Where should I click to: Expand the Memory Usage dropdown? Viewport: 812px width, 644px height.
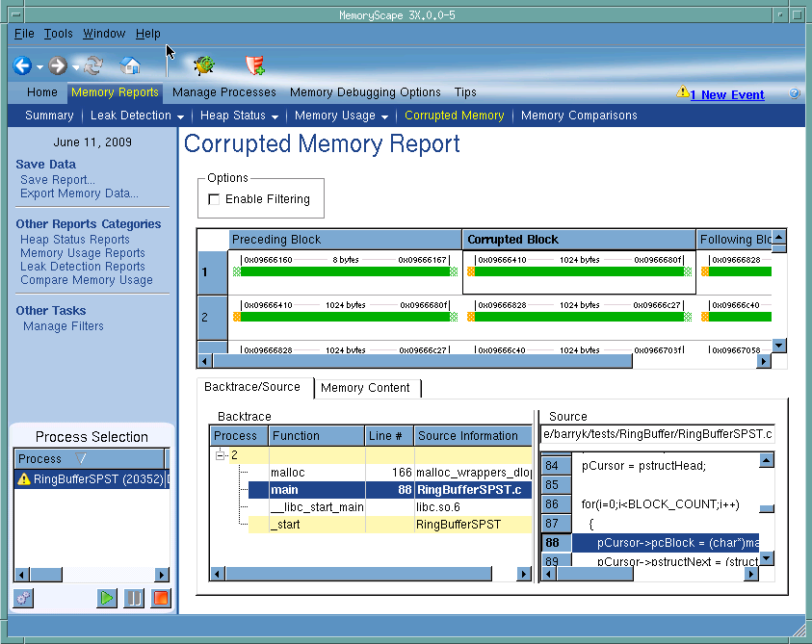[341, 116]
